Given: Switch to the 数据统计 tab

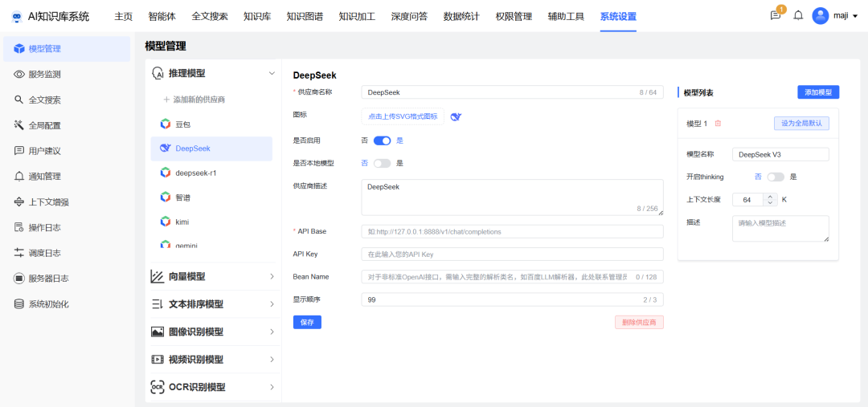Looking at the screenshot, I should [x=461, y=16].
